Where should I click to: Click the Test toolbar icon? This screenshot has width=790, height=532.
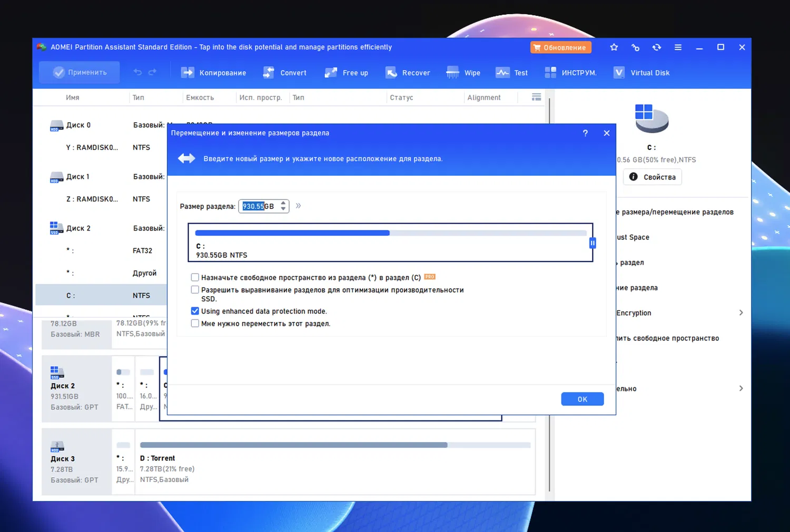[502, 73]
